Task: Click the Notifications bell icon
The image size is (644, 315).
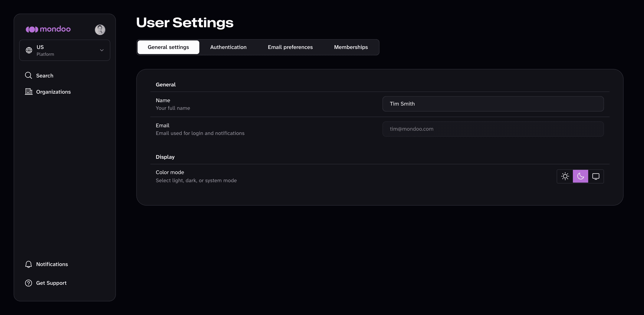Action: pos(29,264)
